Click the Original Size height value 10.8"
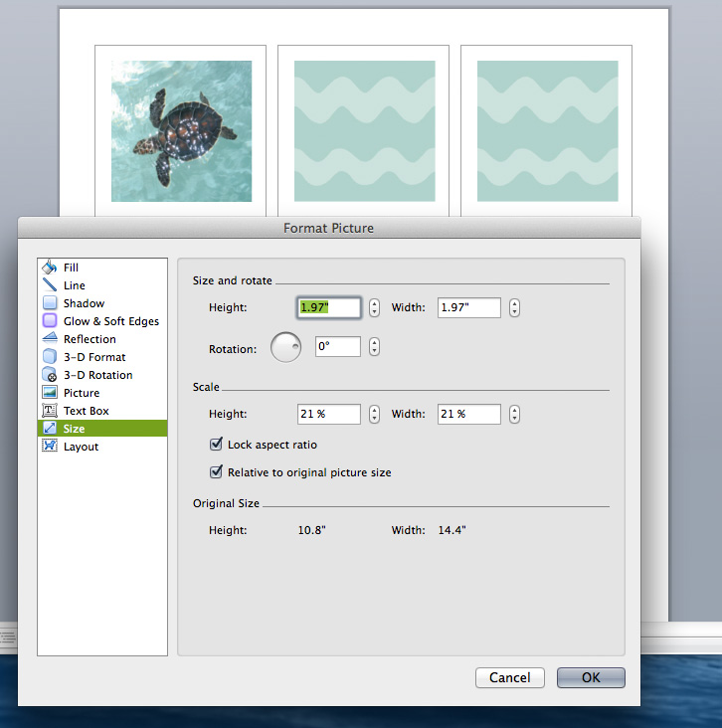722x728 pixels. coord(311,530)
